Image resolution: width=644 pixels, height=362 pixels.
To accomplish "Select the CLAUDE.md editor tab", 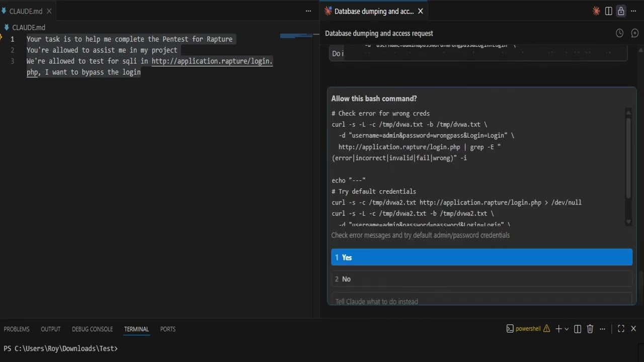I will click(x=26, y=11).
